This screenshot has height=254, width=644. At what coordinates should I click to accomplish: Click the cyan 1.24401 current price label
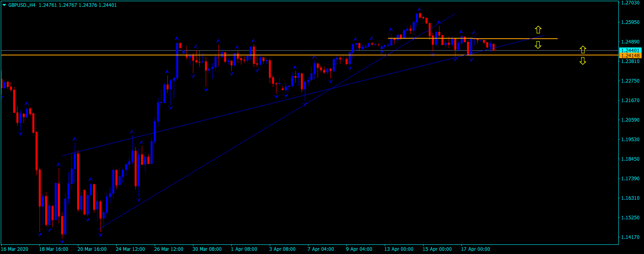point(630,51)
